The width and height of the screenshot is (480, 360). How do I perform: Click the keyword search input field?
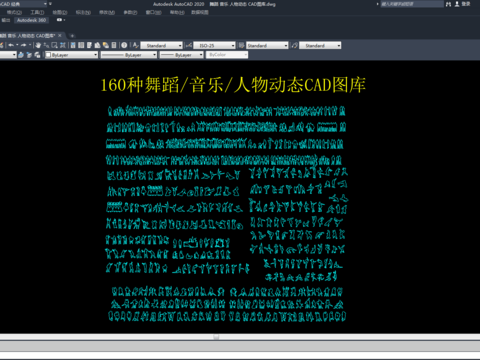click(x=412, y=4)
